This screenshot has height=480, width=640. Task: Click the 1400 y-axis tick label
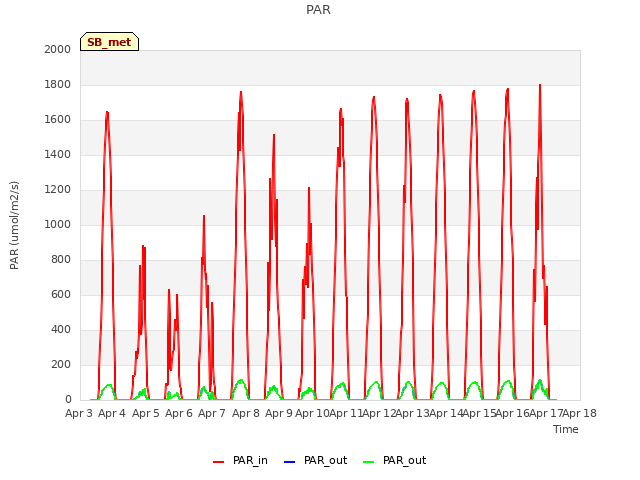coord(58,154)
